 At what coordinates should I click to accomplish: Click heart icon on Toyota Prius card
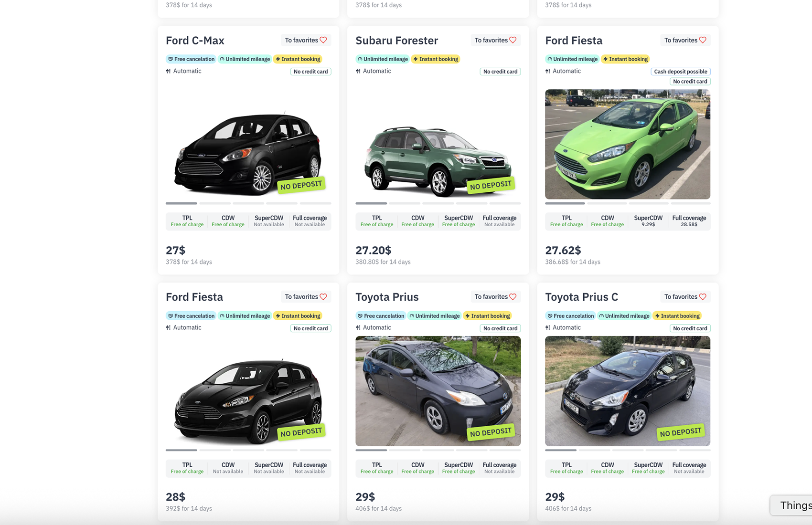pyautogui.click(x=513, y=297)
